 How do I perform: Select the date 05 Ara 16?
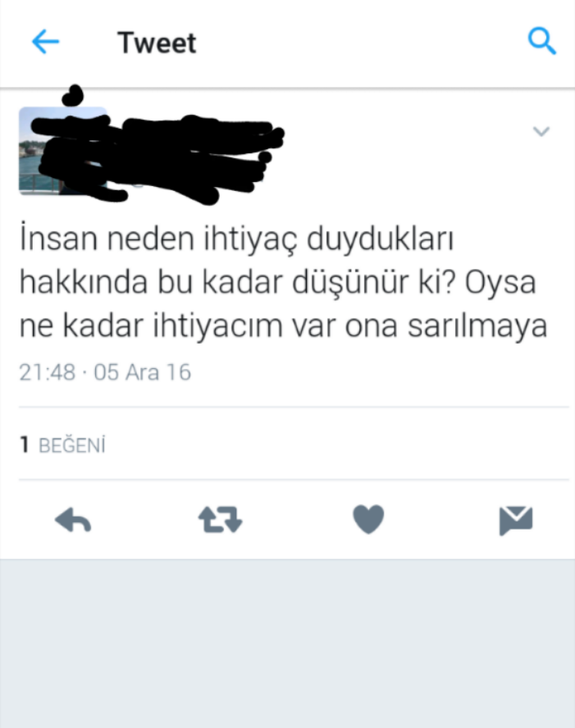pos(142,372)
